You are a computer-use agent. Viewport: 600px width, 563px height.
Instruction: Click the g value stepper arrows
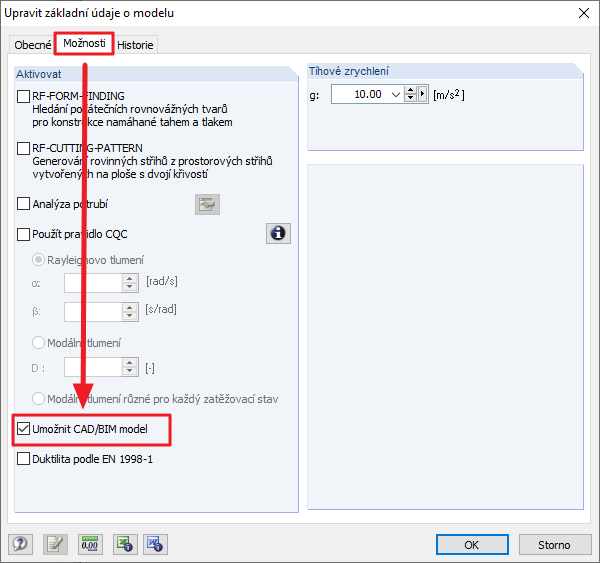click(410, 94)
